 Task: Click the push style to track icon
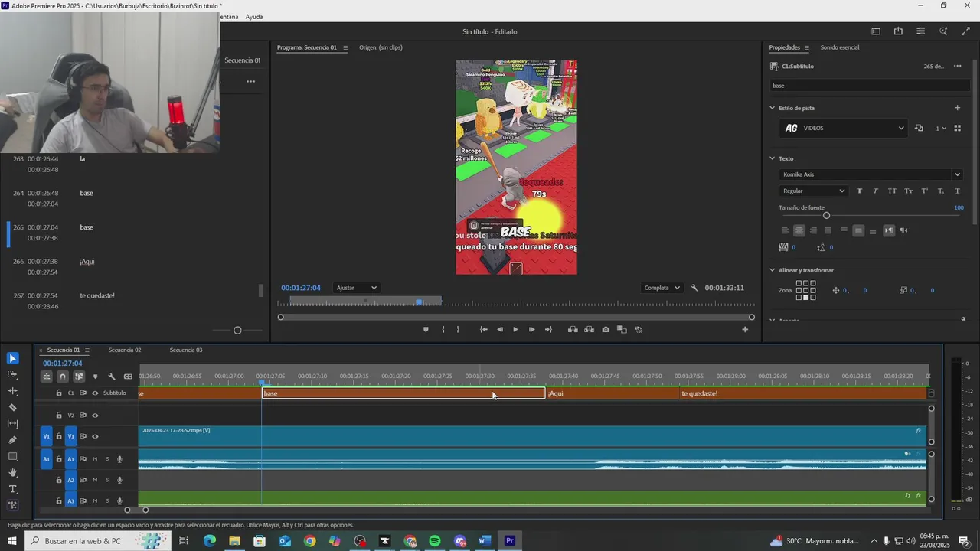919,128
